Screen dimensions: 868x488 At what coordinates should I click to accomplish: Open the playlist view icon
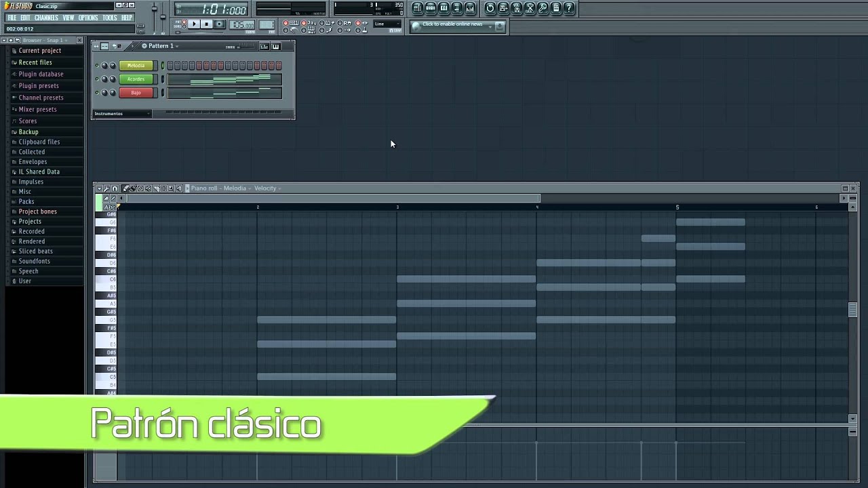(418, 8)
